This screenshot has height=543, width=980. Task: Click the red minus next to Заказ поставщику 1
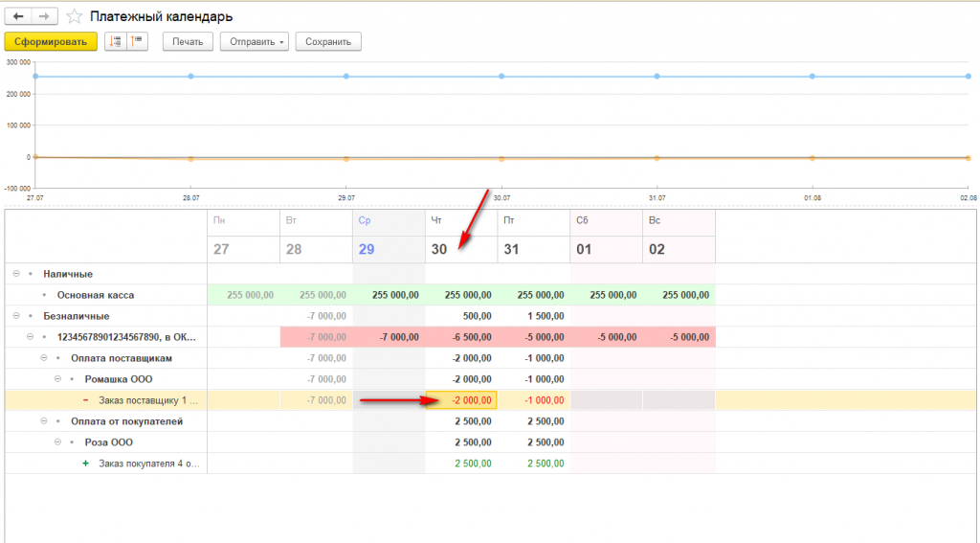tap(85, 400)
